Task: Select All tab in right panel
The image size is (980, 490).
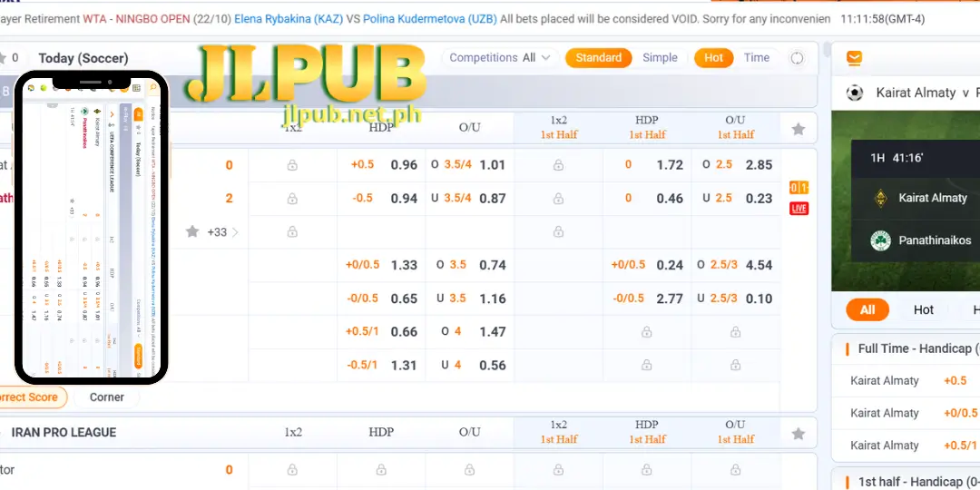Action: [867, 309]
